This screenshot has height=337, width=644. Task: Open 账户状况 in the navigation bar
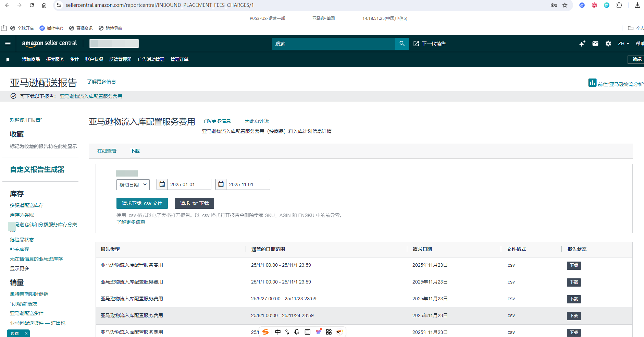(x=94, y=59)
